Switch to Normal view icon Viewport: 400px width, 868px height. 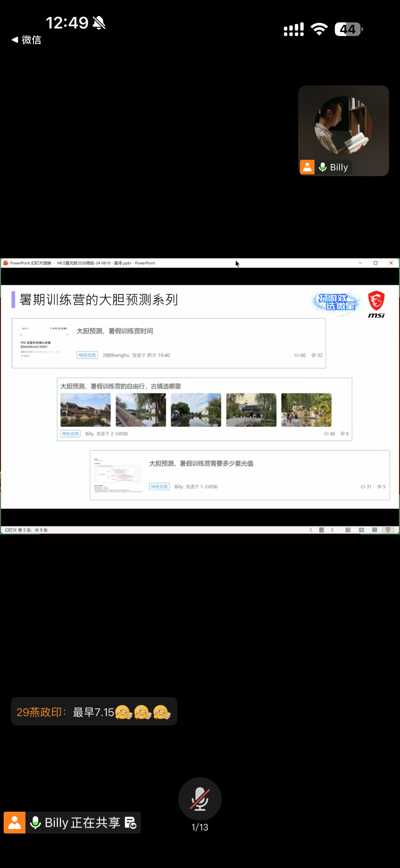[348, 530]
